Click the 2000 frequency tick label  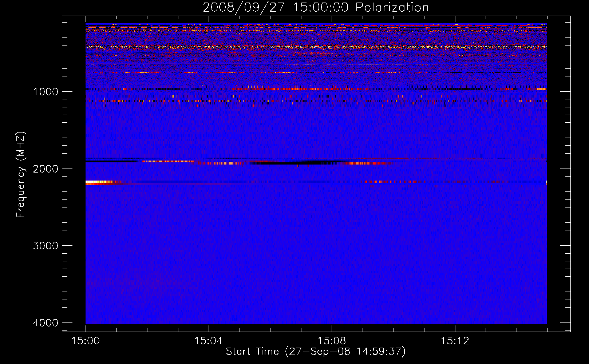point(46,169)
